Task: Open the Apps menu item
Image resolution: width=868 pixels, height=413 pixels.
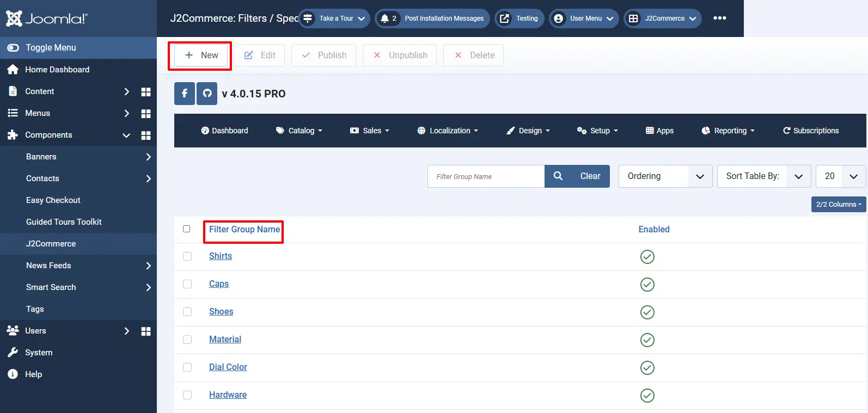Action: (659, 131)
